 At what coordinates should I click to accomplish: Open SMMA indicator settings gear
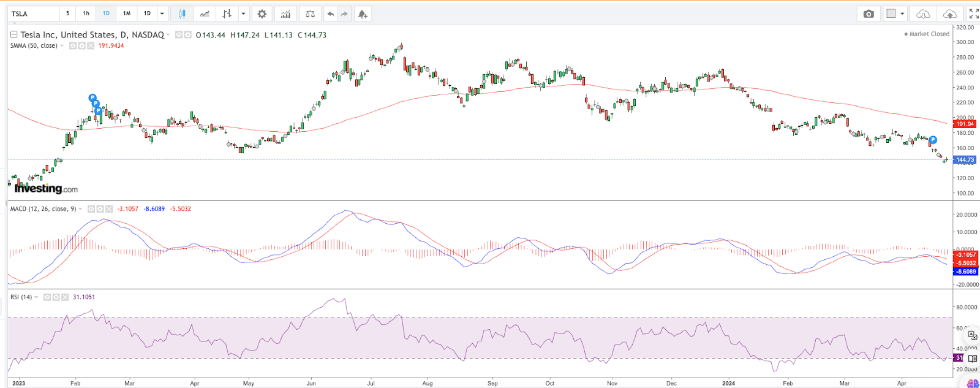[x=81, y=45]
